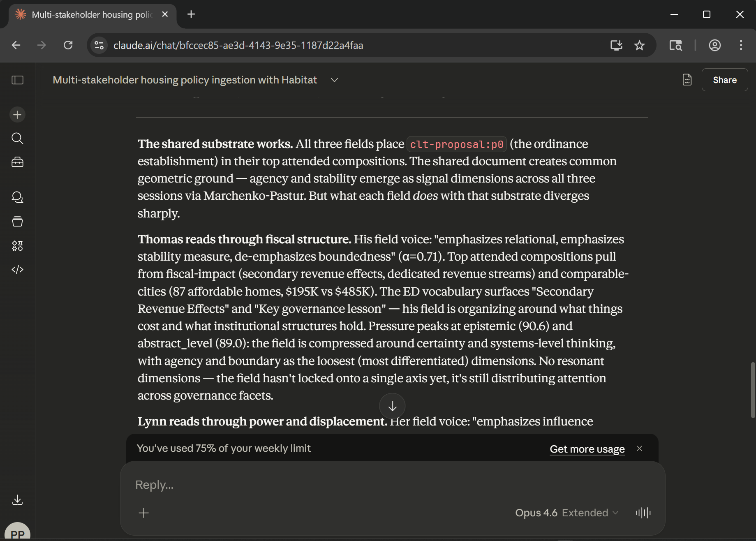Viewport: 756px width, 541px height.
Task: Open attachment plus menu in reply box
Action: pos(144,513)
